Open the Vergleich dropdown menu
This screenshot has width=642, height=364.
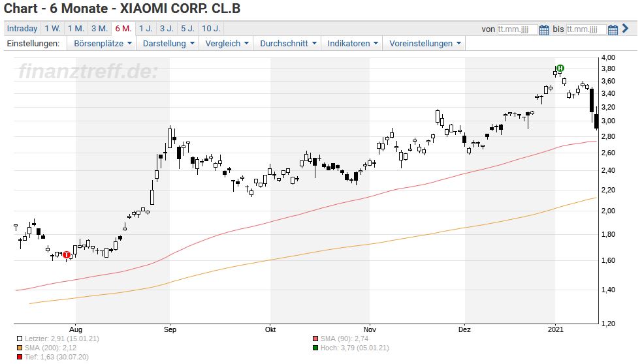coord(227,43)
